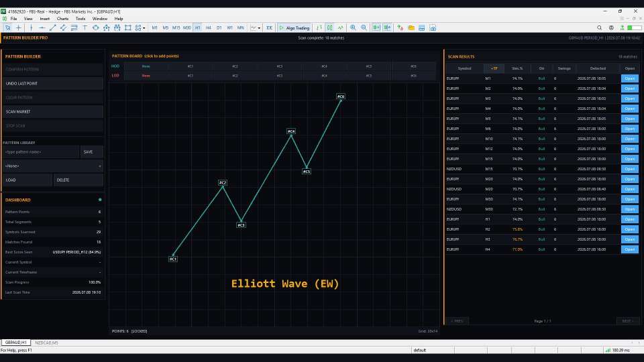
Task: Select the cursor arrow tool
Action: pyautogui.click(x=8, y=28)
